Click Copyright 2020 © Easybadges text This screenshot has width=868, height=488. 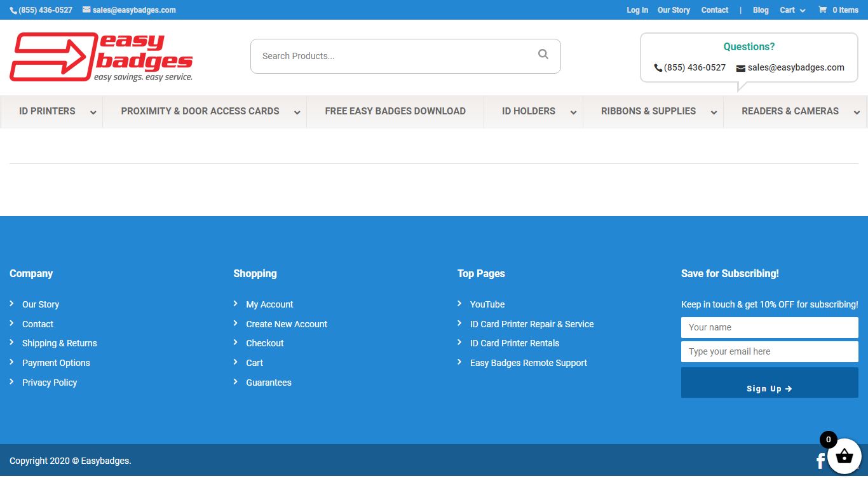[71, 461]
